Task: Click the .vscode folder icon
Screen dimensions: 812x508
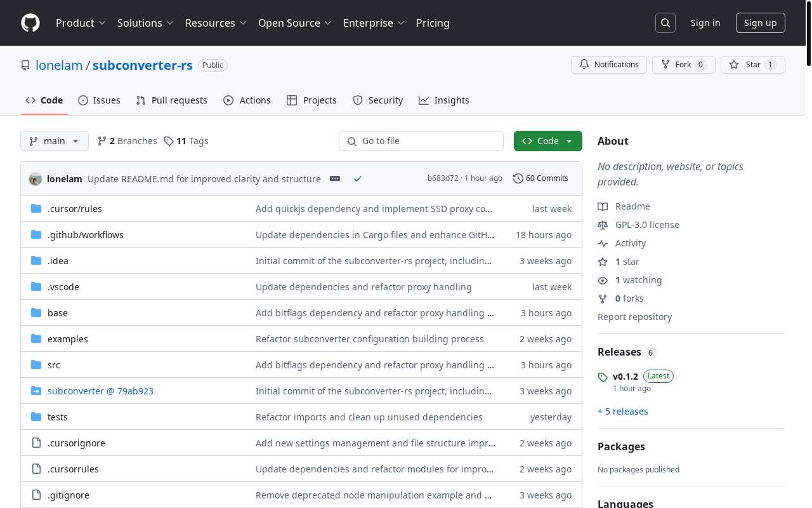Action: tap(36, 287)
